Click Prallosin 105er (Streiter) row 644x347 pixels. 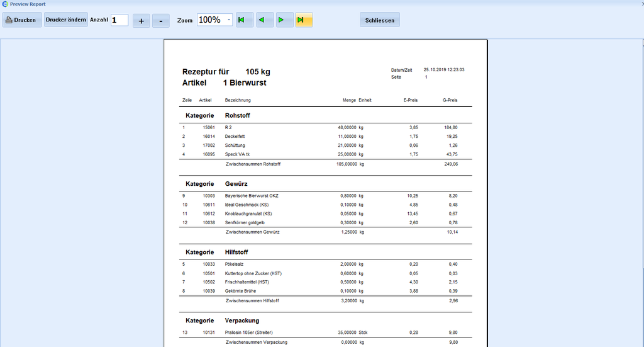click(x=320, y=333)
